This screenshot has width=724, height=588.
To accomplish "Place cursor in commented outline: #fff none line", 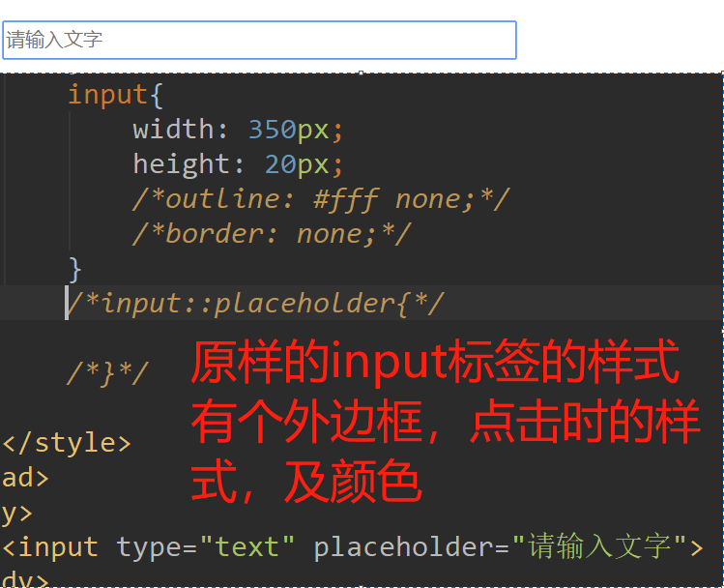I will coord(321,199).
